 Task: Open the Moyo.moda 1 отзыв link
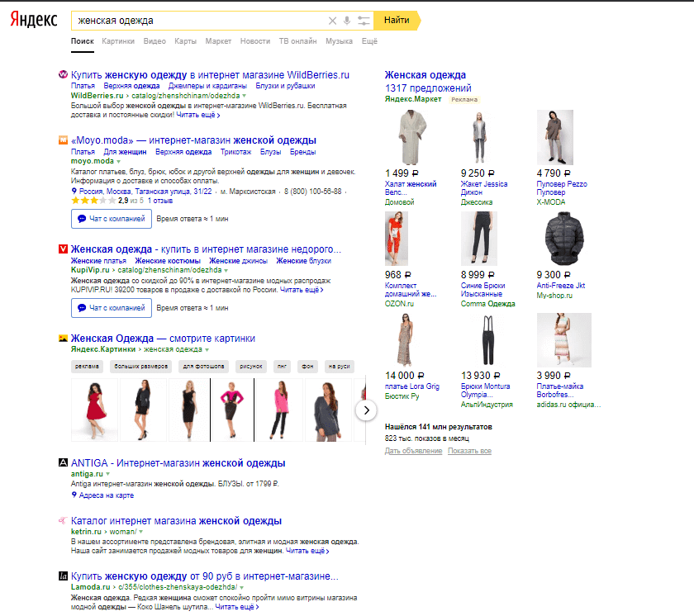click(160, 201)
